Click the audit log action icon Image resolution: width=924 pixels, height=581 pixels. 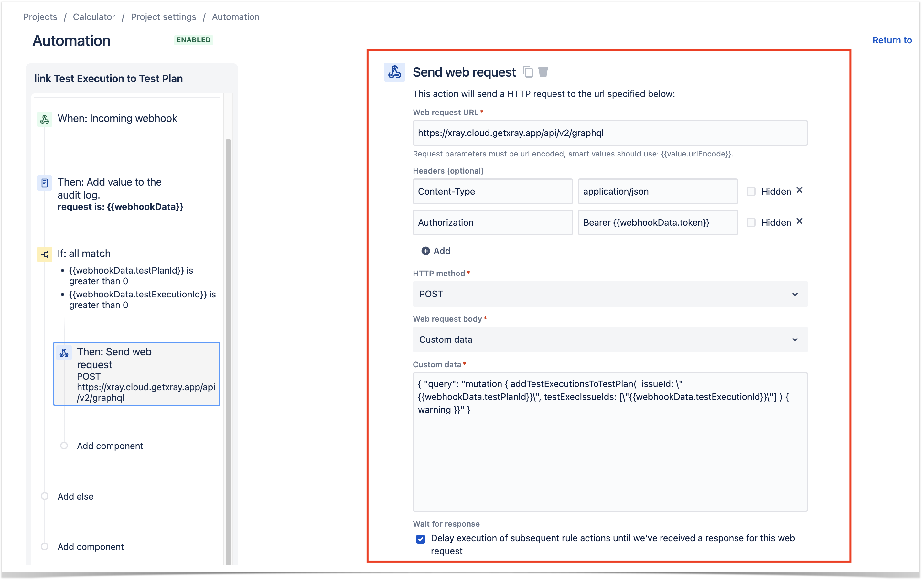point(45,183)
